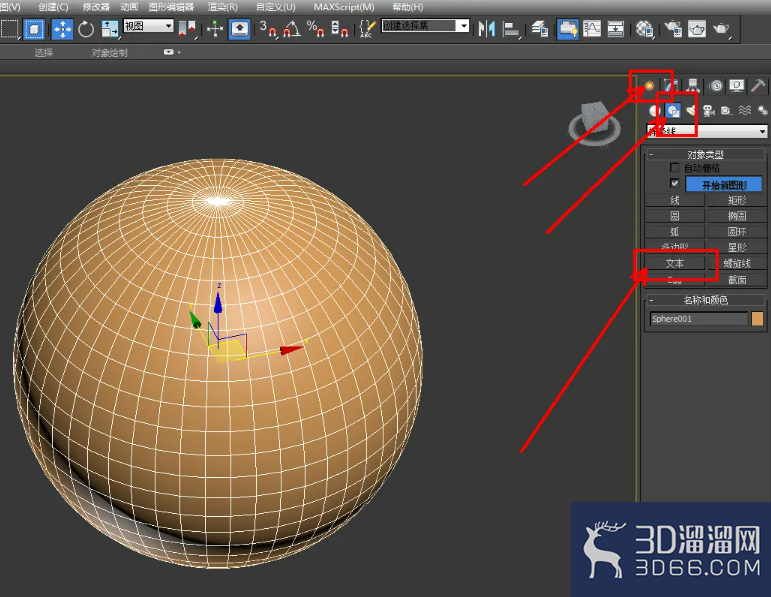771x597 pixels.
Task: Open Edit Named Selection Sets icon
Action: click(367, 29)
